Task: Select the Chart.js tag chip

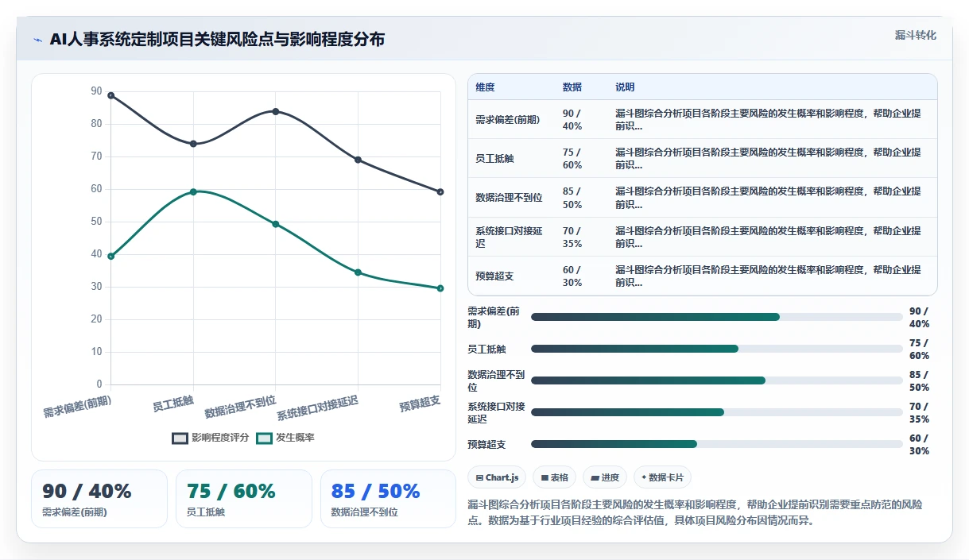Action: [497, 477]
